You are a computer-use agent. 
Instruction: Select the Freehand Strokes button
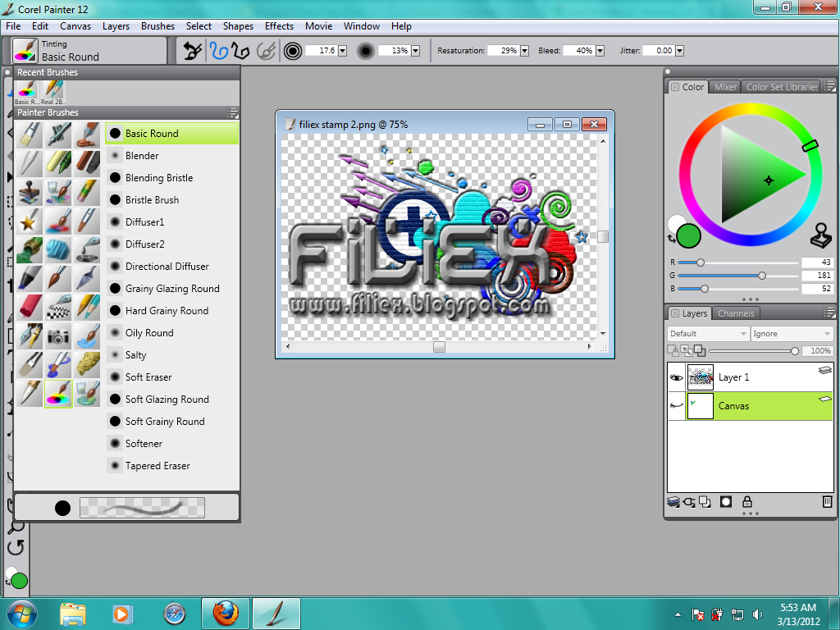coord(218,51)
